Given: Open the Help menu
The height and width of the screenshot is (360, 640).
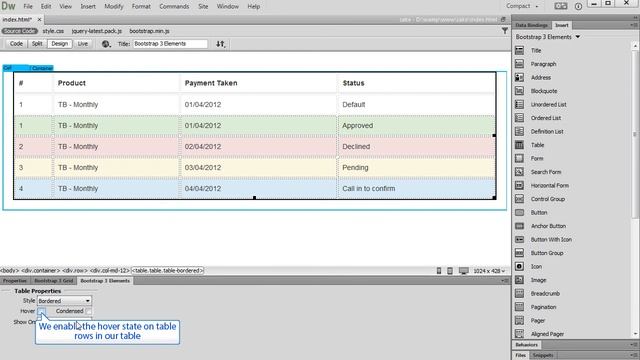Looking at the screenshot, I should tap(253, 7).
